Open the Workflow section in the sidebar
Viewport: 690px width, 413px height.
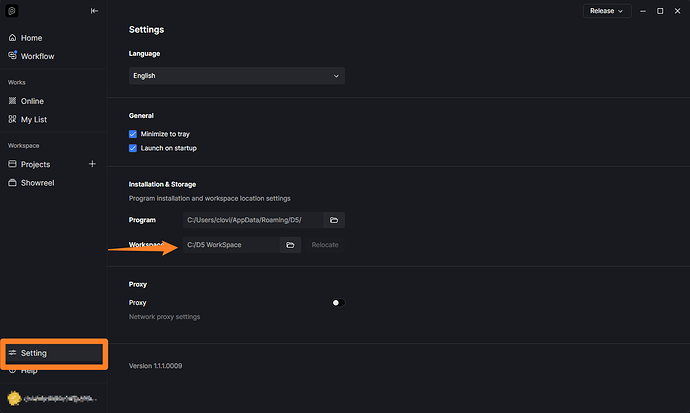[31, 56]
